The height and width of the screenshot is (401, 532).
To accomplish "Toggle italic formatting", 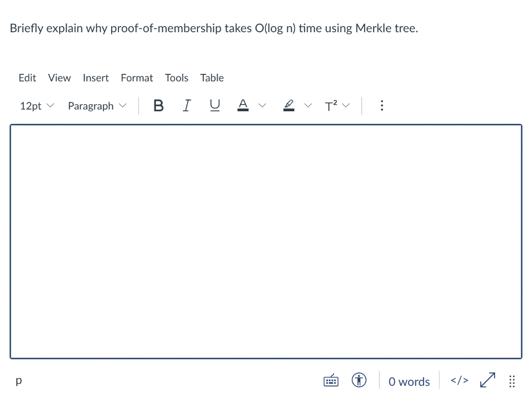I will click(187, 105).
